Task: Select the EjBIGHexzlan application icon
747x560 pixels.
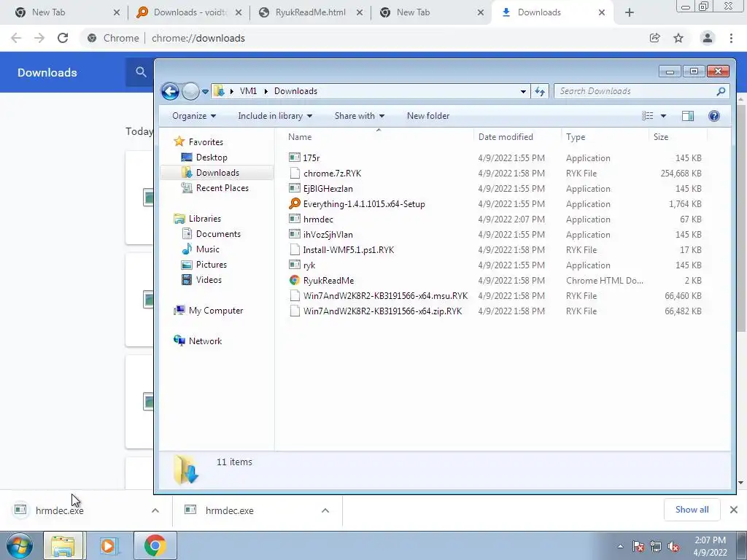Action: coord(295,188)
